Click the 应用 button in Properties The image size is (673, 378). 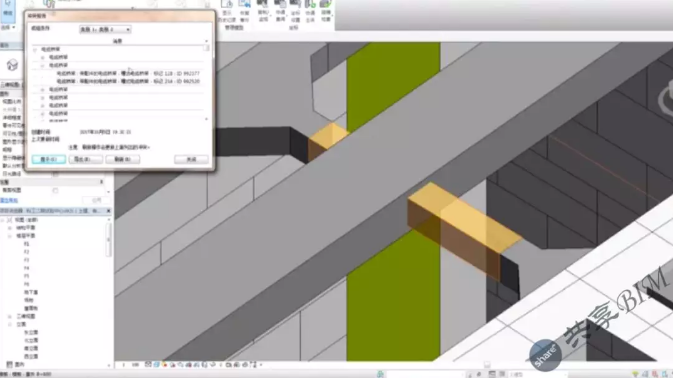click(x=96, y=200)
